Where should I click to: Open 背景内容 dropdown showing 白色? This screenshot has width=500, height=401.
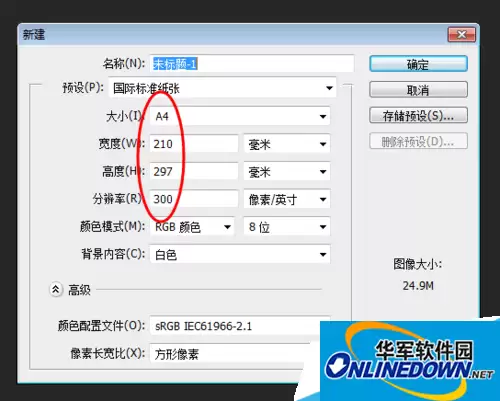click(240, 255)
